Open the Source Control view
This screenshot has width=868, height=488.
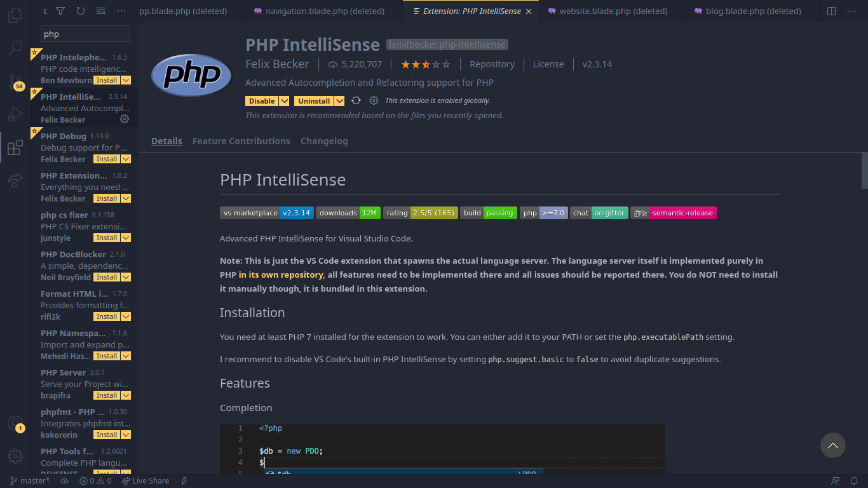click(x=15, y=81)
